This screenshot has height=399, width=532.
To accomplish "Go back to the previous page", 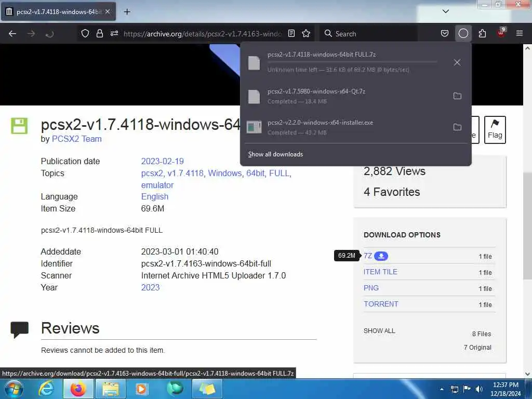I will pos(12,34).
